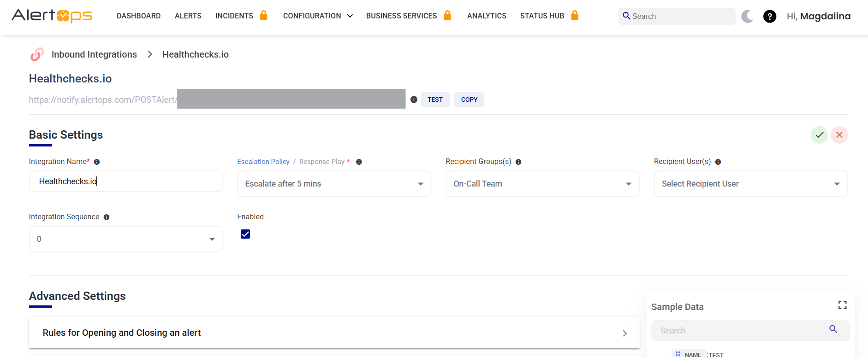Click the green checkmark save icon
The image size is (868, 357).
(x=819, y=135)
